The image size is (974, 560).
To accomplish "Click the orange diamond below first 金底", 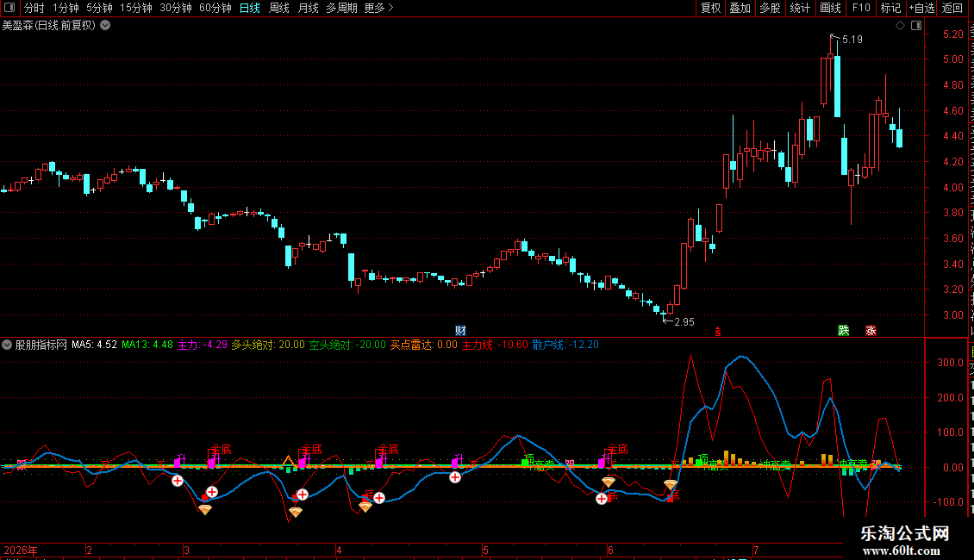I will [205, 509].
